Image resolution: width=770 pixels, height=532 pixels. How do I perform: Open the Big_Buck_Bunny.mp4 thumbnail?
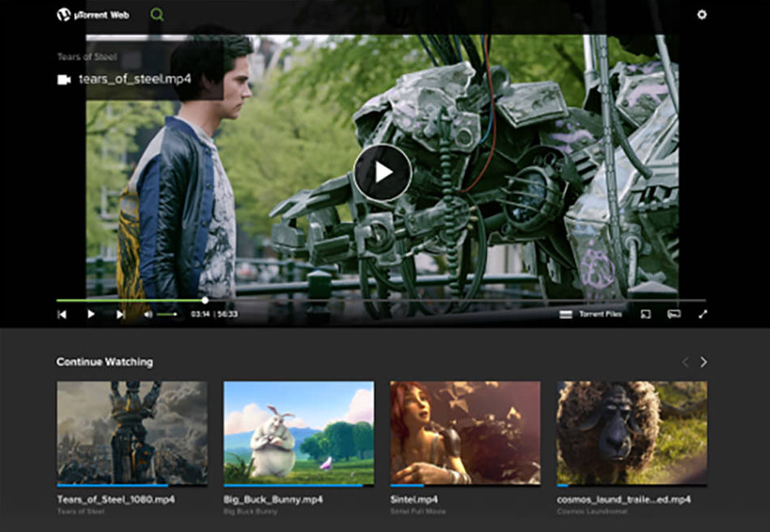click(x=299, y=434)
